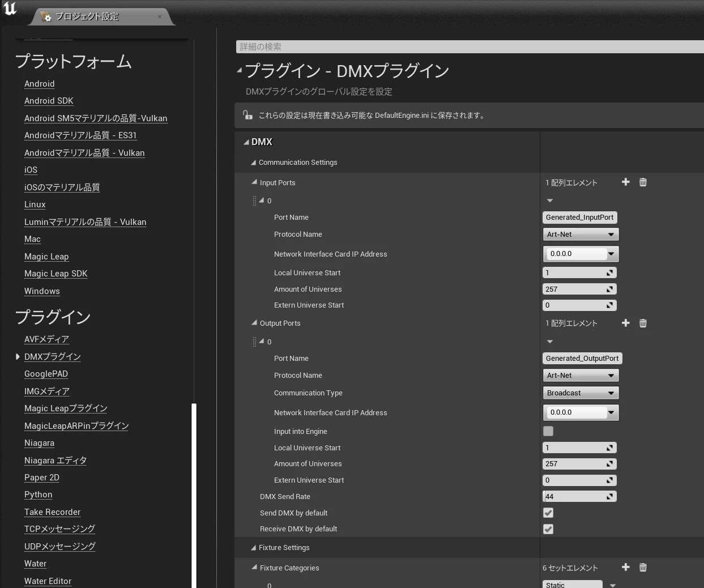Add a Fixture Categories set element
704x588 pixels.
tap(625, 567)
